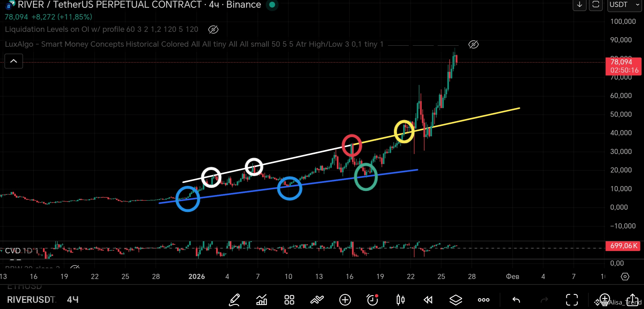
Task: Start bar replay rewind icon
Action: (x=428, y=300)
